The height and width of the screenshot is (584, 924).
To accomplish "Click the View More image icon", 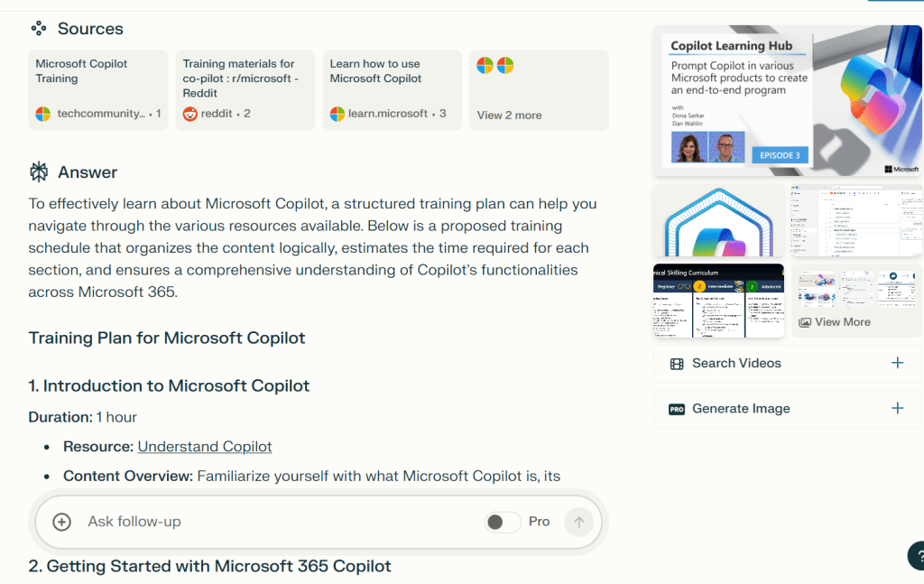I will coord(805,322).
